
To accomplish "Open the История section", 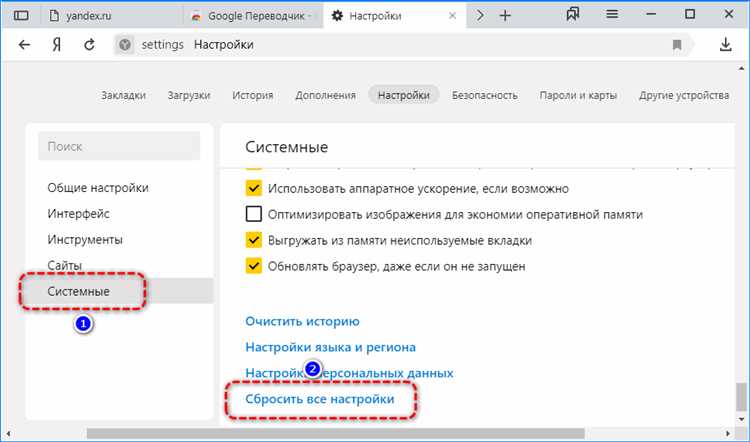I will 253,95.
